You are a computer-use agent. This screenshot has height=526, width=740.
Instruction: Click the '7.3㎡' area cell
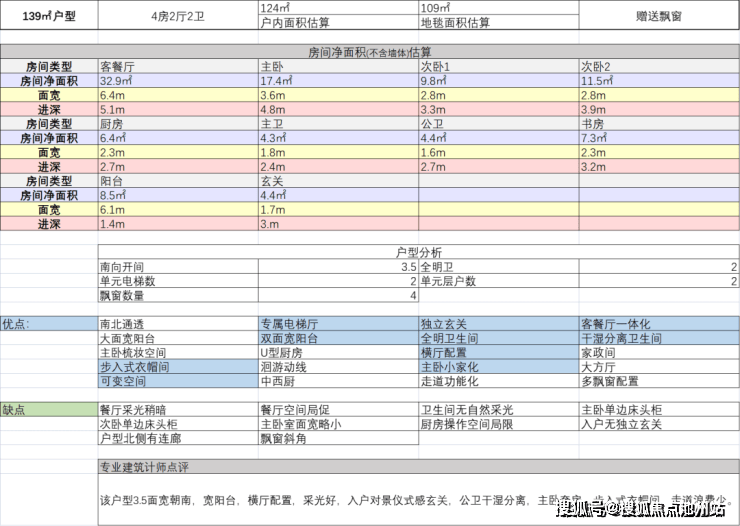click(x=659, y=137)
